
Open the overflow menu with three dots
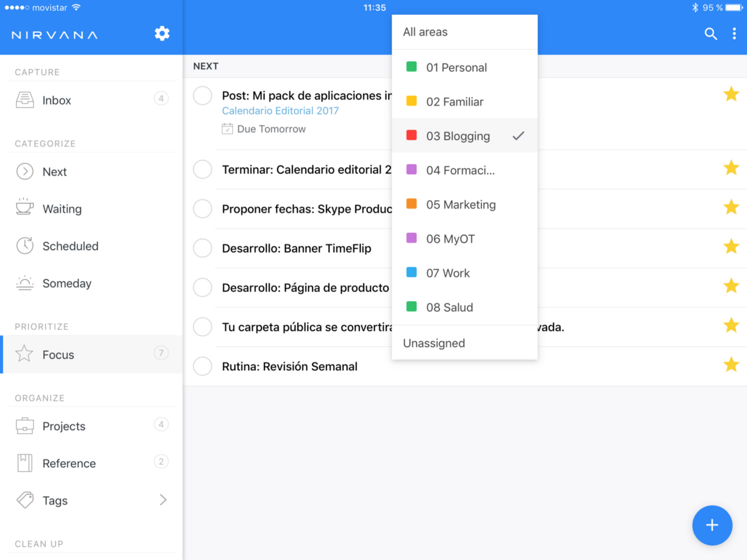tap(735, 34)
